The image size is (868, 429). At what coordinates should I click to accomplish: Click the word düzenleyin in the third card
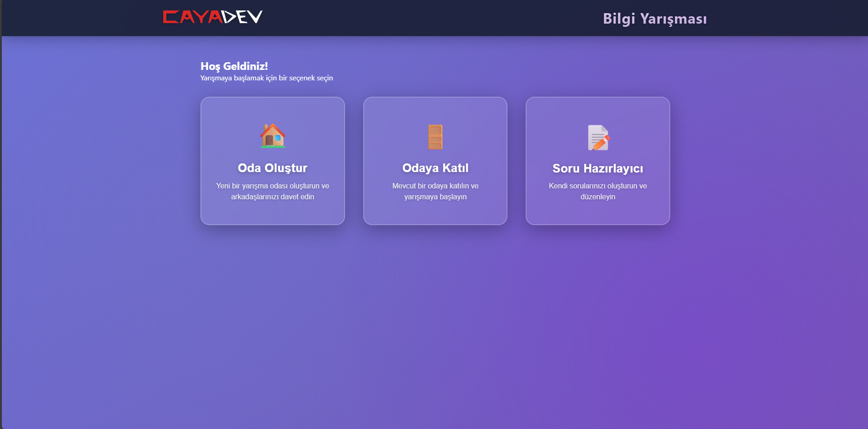point(597,197)
